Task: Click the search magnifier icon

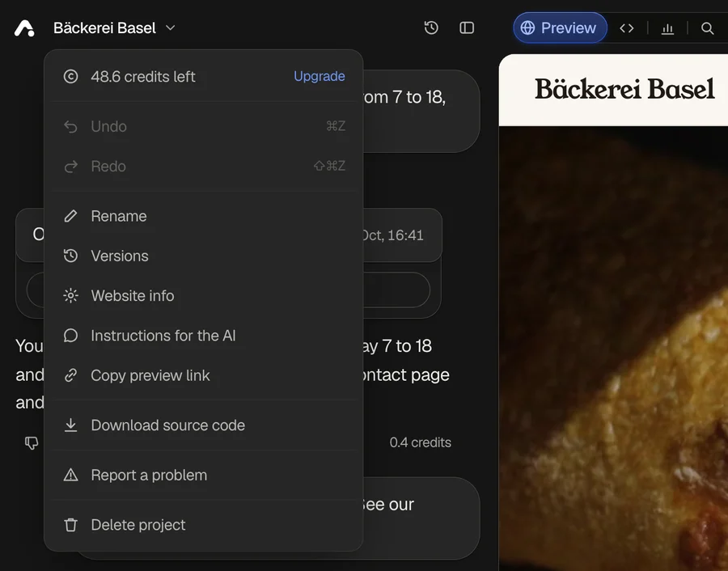Action: pos(707,28)
